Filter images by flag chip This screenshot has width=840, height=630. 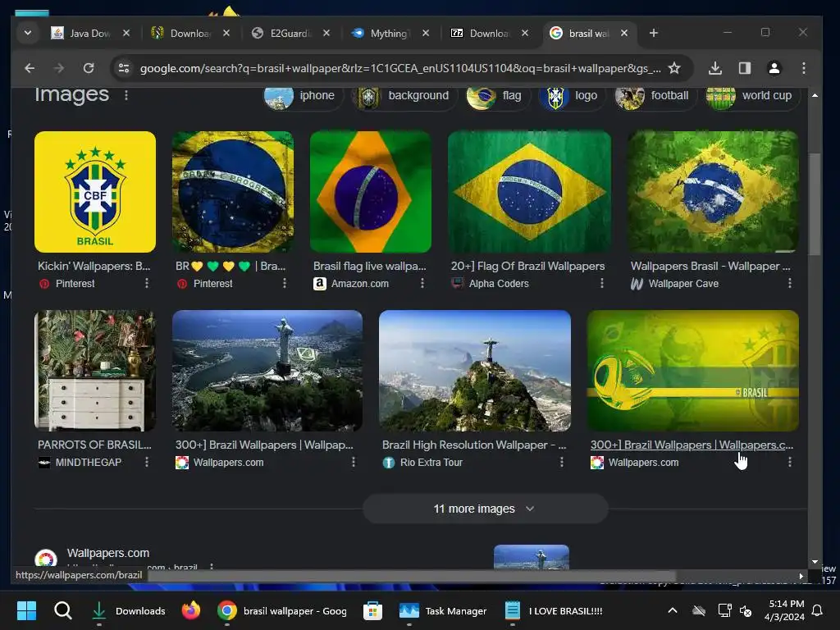pyautogui.click(x=496, y=97)
